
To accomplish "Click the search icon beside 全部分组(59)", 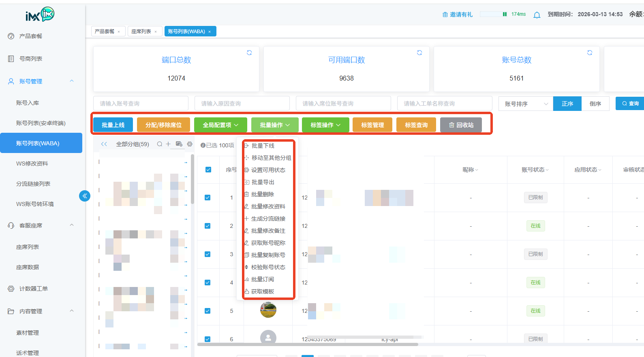I will point(160,144).
